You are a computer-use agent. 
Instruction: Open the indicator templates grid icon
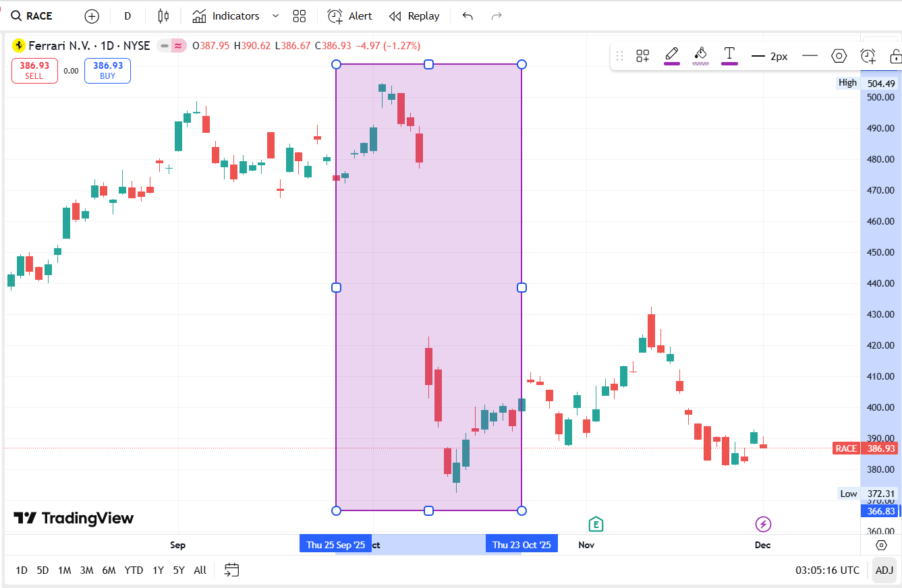(300, 16)
